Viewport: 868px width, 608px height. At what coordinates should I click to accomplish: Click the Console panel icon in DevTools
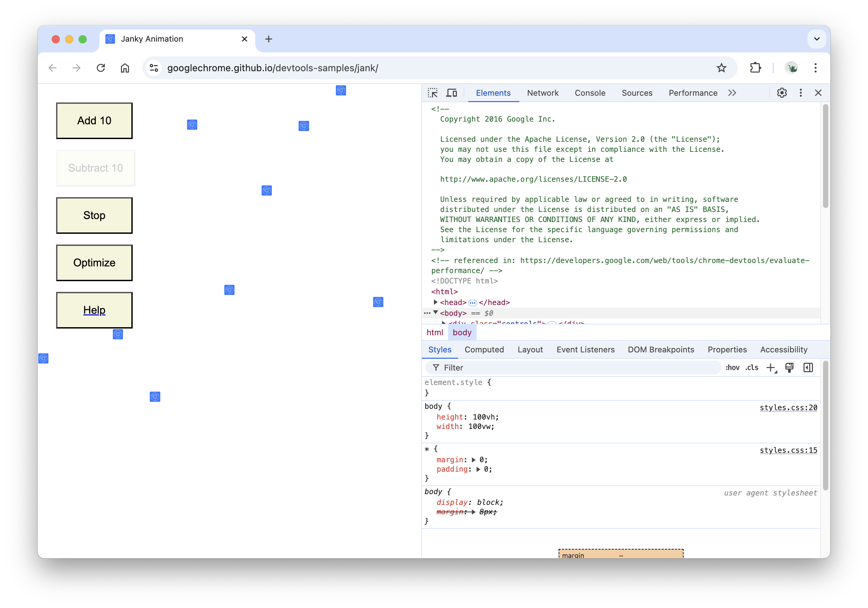590,92
